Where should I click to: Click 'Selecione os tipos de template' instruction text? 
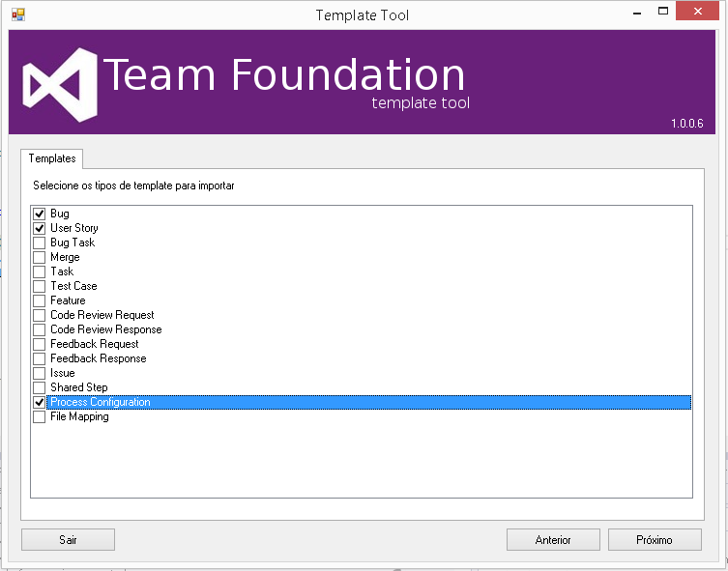(133, 186)
